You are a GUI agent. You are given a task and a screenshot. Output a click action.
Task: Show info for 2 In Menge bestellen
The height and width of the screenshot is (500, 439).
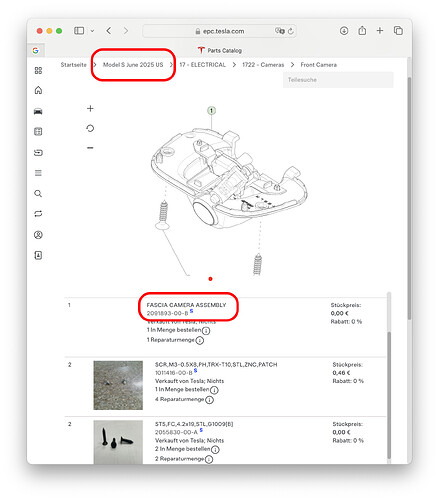pos(215,450)
